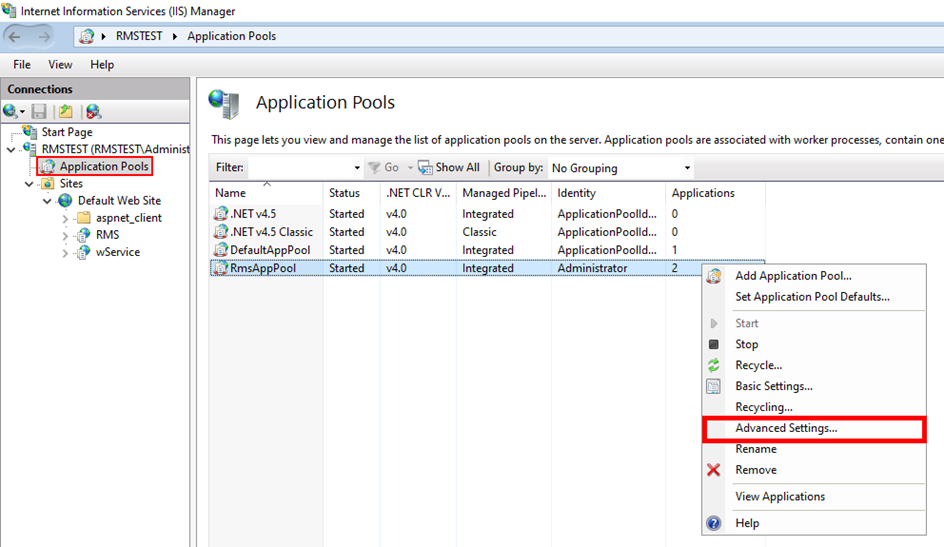Image resolution: width=944 pixels, height=547 pixels.
Task: Sort by the .NET CLR Version column
Action: (x=418, y=193)
